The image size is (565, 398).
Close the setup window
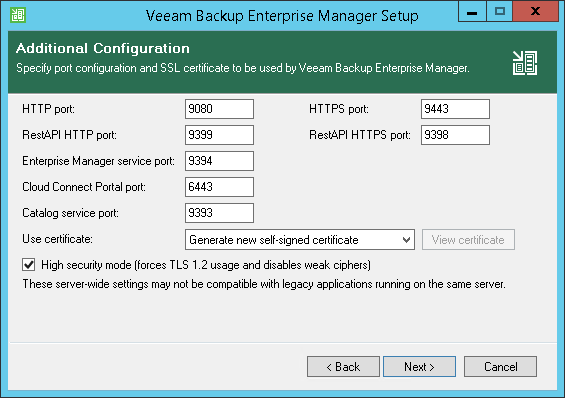tap(535, 12)
